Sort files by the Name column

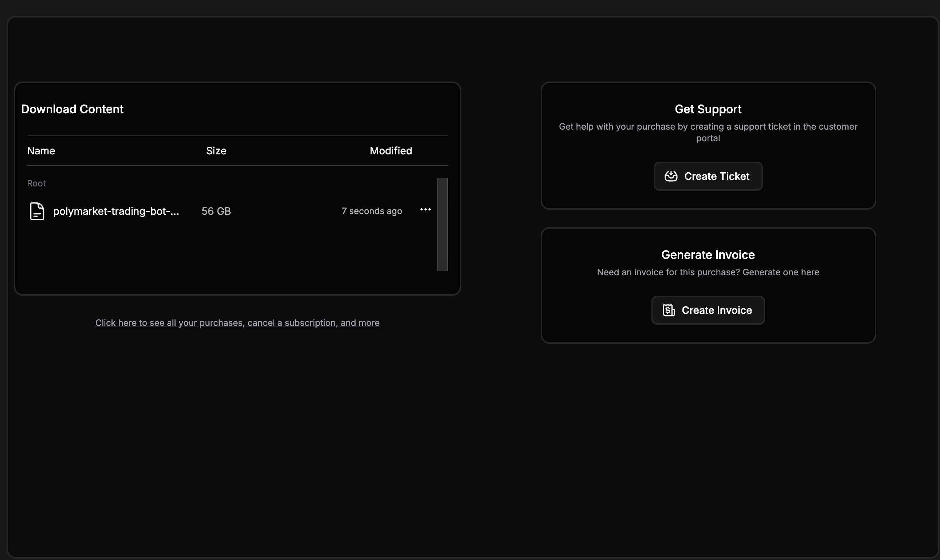[x=41, y=151]
